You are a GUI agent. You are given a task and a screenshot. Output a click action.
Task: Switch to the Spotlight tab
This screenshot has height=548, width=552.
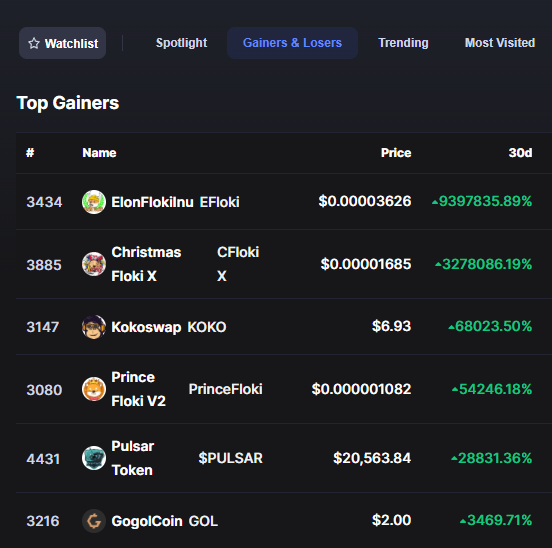pyautogui.click(x=181, y=43)
